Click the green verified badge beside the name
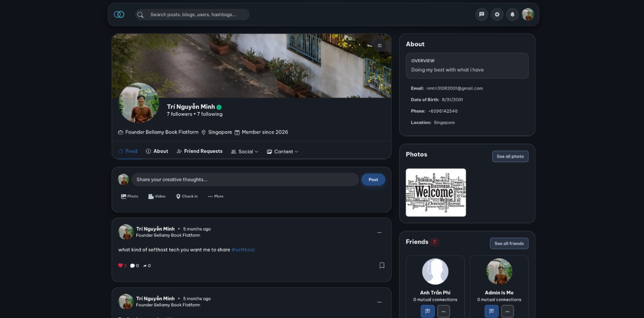The width and height of the screenshot is (644, 318). (219, 107)
